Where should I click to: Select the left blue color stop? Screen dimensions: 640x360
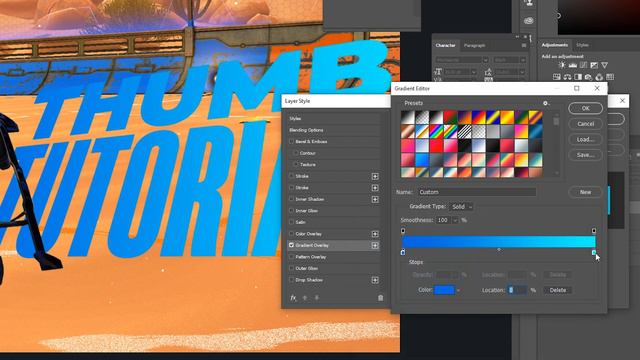(x=403, y=252)
